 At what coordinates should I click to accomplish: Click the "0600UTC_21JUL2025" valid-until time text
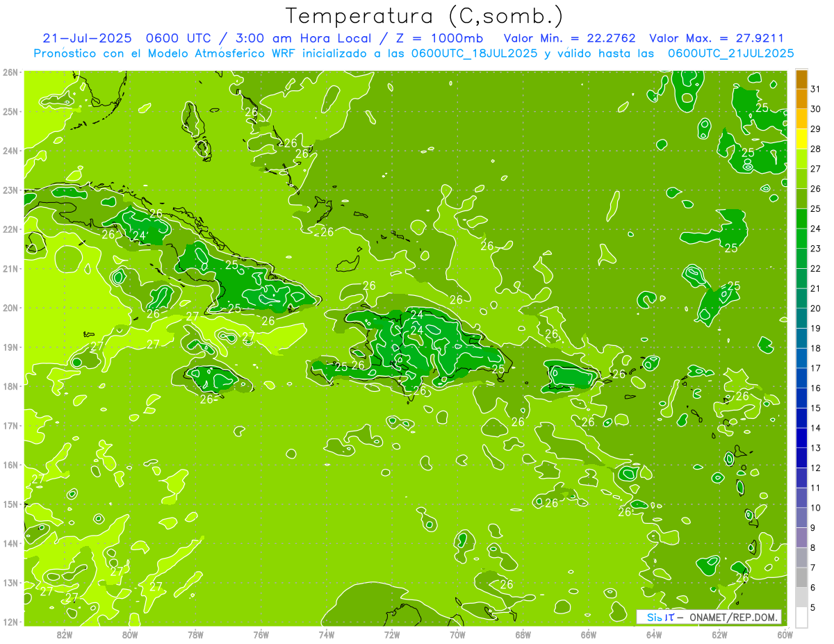coord(731,53)
